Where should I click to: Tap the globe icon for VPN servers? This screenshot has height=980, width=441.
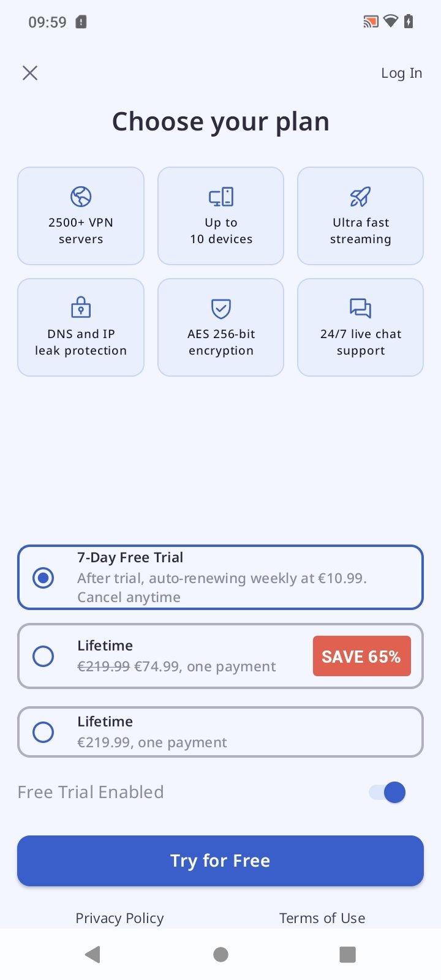pos(81,197)
